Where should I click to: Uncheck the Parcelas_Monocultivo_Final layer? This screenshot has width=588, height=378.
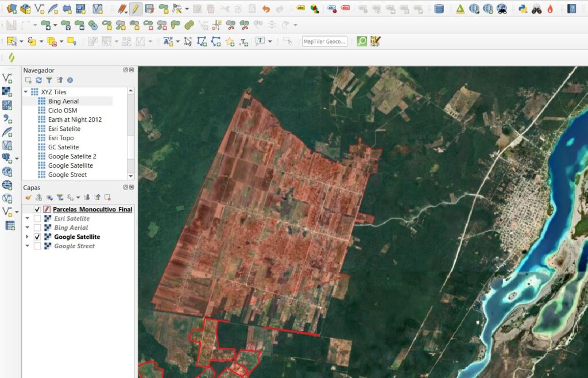[x=37, y=210]
